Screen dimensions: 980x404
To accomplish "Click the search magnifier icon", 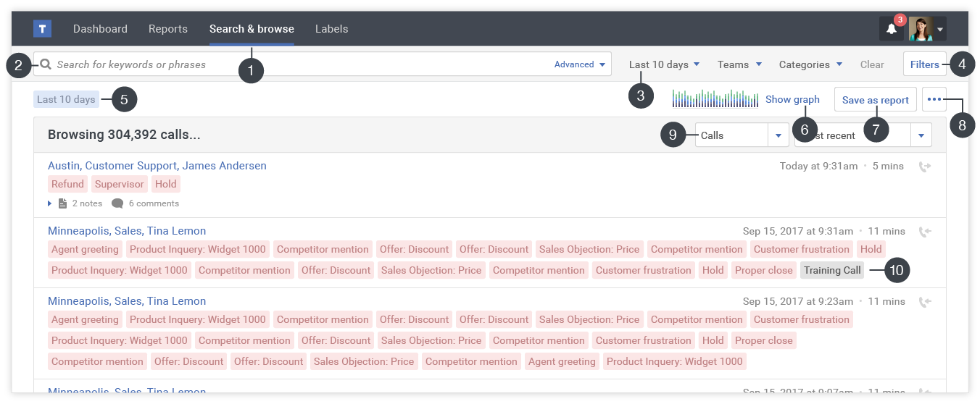I will [46, 64].
